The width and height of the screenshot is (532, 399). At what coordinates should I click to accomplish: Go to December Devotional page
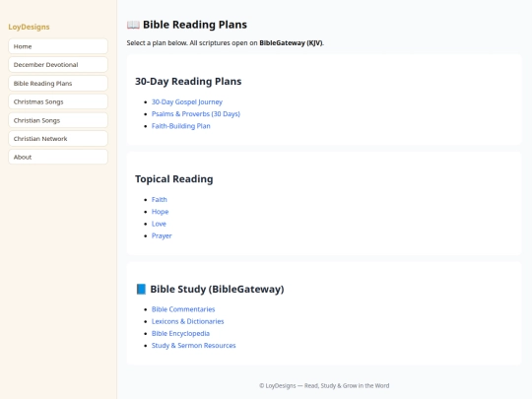pos(58,64)
